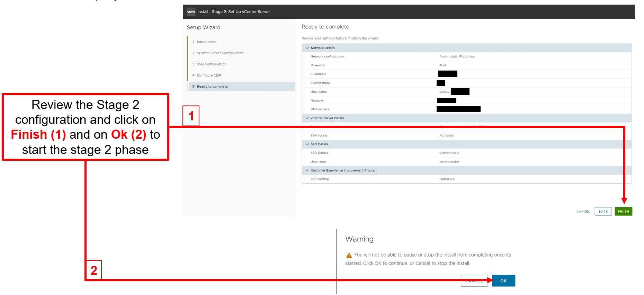Select 'Assign static IP address' value

pos(457,57)
